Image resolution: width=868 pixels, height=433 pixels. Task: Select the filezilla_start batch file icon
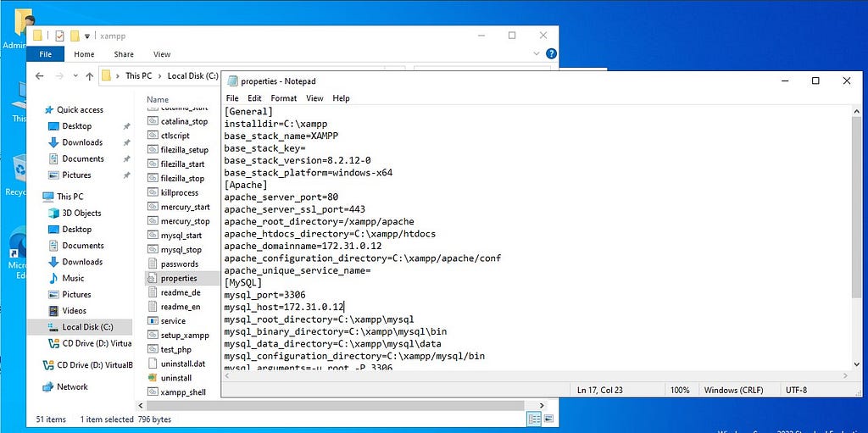pyautogui.click(x=153, y=164)
